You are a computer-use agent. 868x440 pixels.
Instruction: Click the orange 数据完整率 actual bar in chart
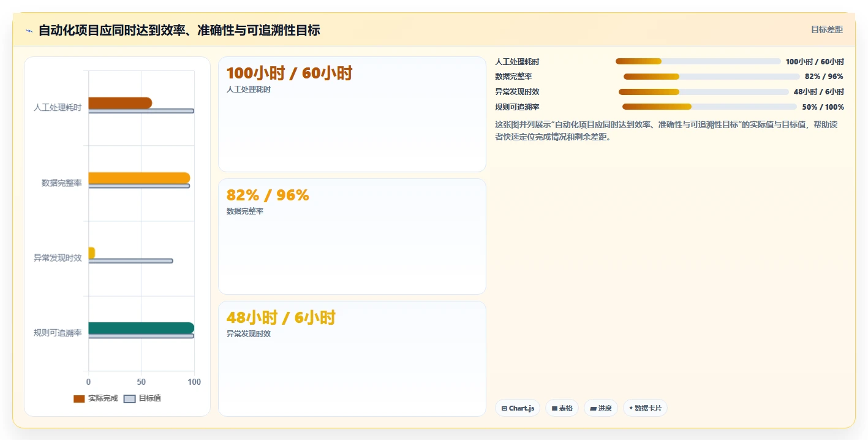(x=139, y=178)
